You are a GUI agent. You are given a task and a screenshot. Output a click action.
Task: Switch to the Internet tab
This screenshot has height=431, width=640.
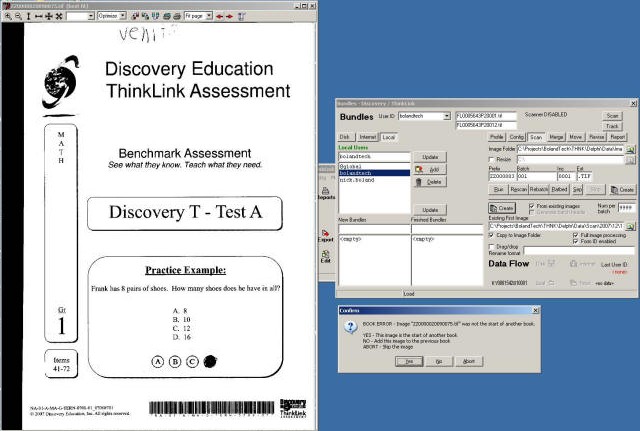[368, 137]
